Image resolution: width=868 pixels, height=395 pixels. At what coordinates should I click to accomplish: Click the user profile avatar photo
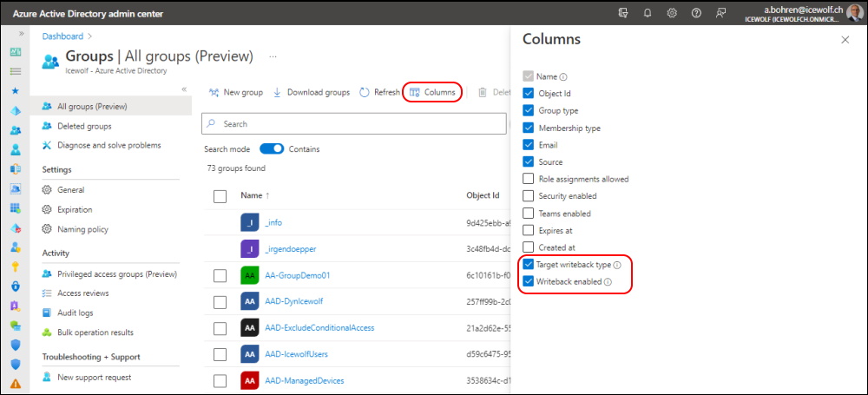point(854,13)
